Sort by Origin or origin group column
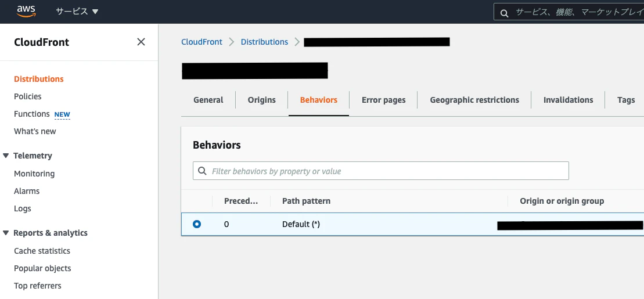 tap(562, 201)
